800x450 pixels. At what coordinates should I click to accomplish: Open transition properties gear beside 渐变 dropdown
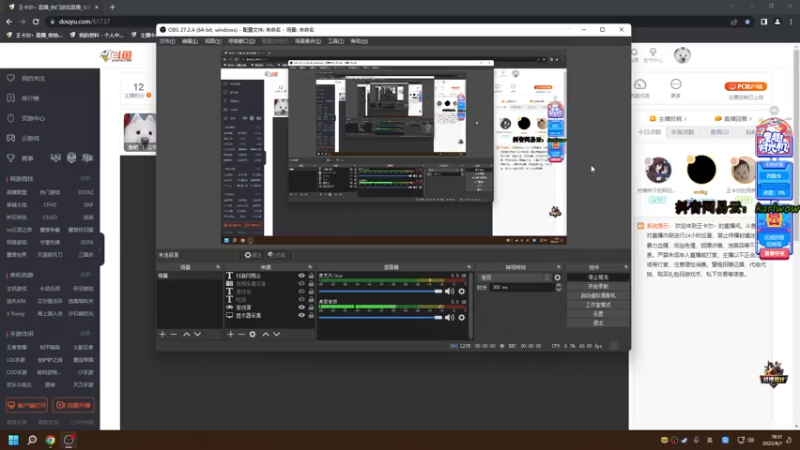(558, 278)
